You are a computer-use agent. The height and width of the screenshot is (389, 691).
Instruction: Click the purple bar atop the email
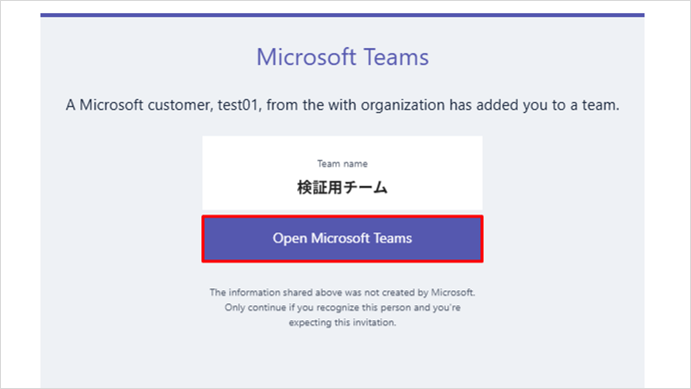pyautogui.click(x=342, y=15)
